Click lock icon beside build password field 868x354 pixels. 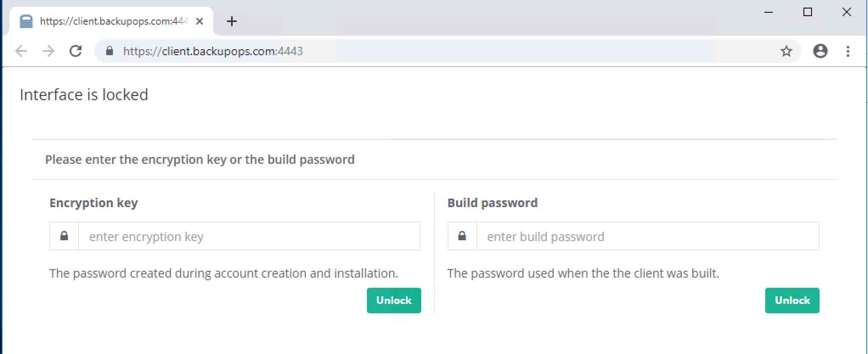tap(462, 236)
